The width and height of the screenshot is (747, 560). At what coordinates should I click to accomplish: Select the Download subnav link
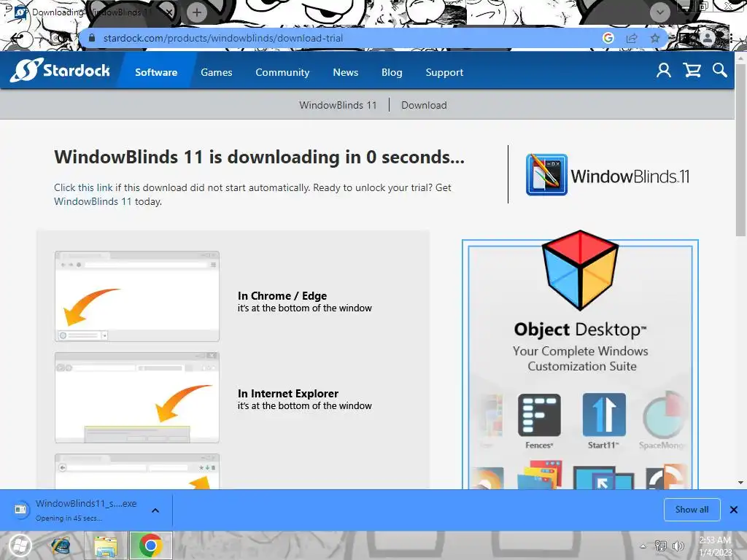point(424,105)
